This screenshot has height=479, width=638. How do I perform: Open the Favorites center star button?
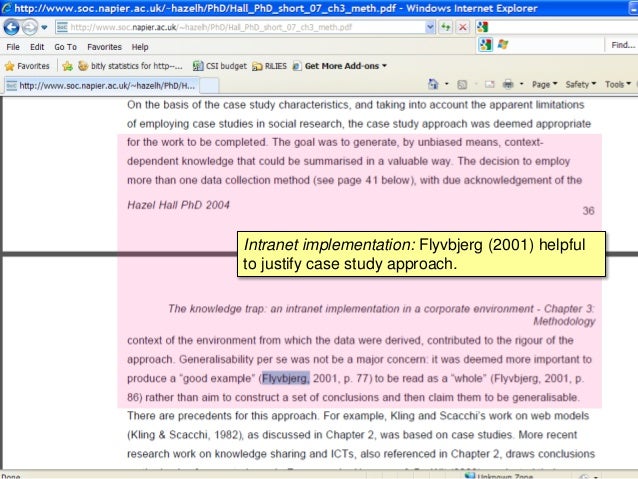click(x=27, y=66)
